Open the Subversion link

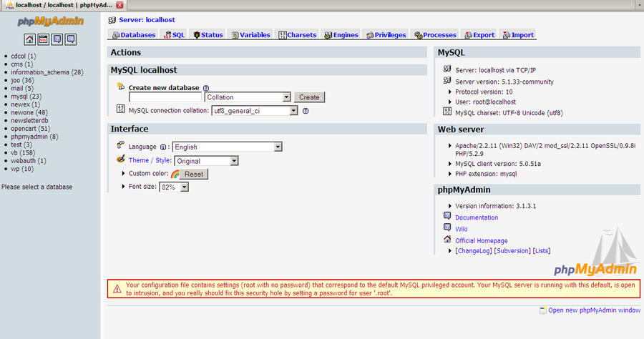click(512, 251)
